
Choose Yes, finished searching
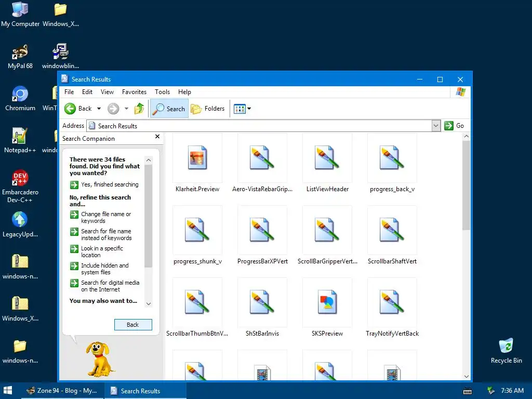[x=104, y=184]
